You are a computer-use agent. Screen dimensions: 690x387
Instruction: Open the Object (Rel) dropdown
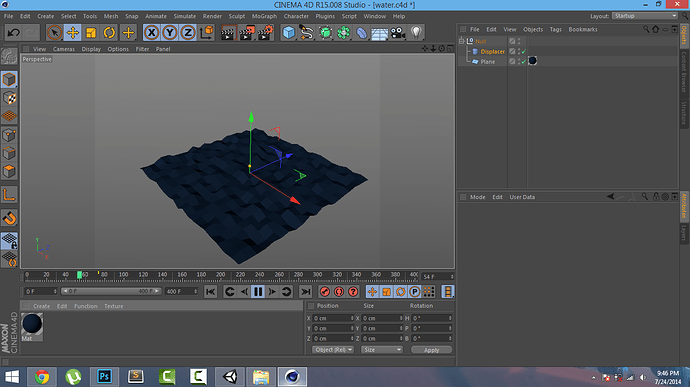pyautogui.click(x=333, y=350)
